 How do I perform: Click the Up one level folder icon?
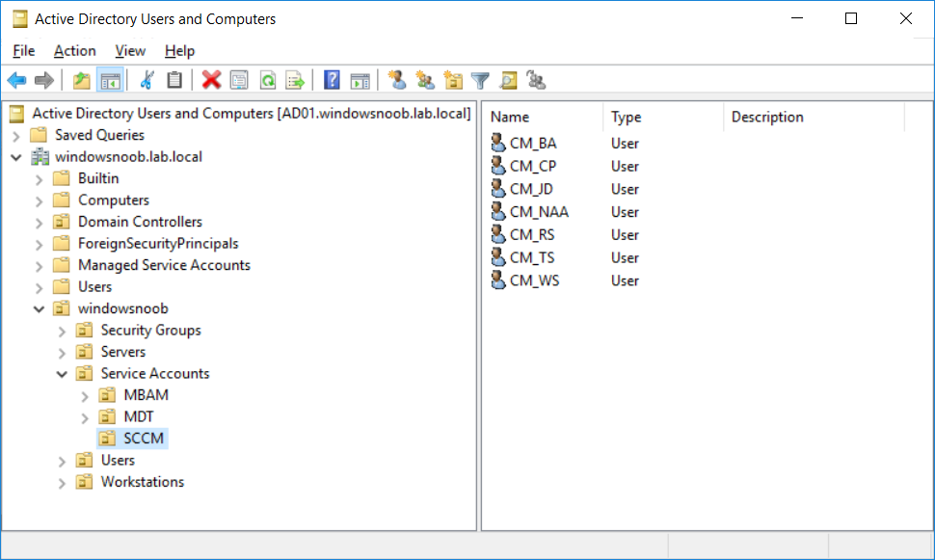point(81,80)
